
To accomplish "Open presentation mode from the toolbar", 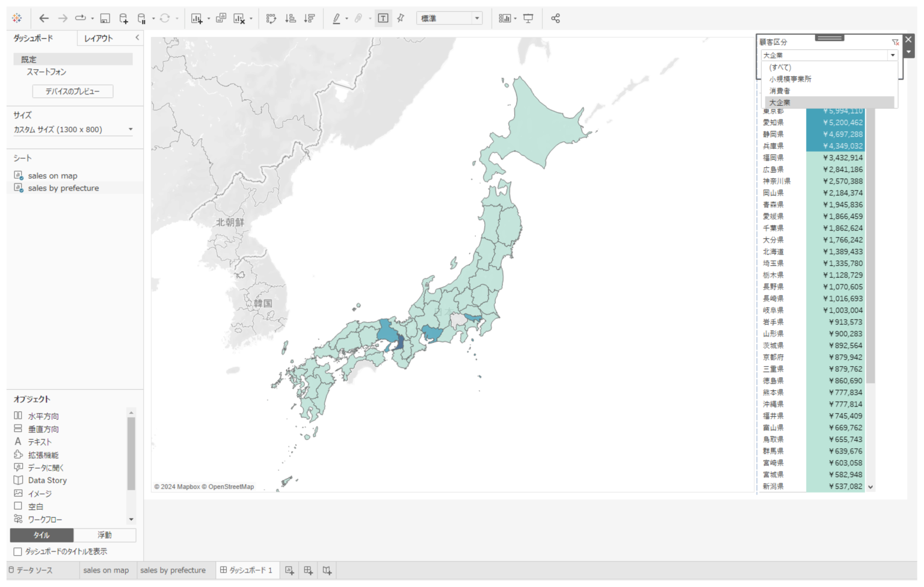I will pyautogui.click(x=528, y=18).
